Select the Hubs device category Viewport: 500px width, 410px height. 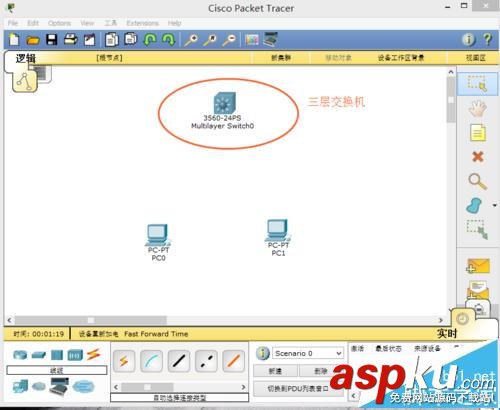pos(57,355)
